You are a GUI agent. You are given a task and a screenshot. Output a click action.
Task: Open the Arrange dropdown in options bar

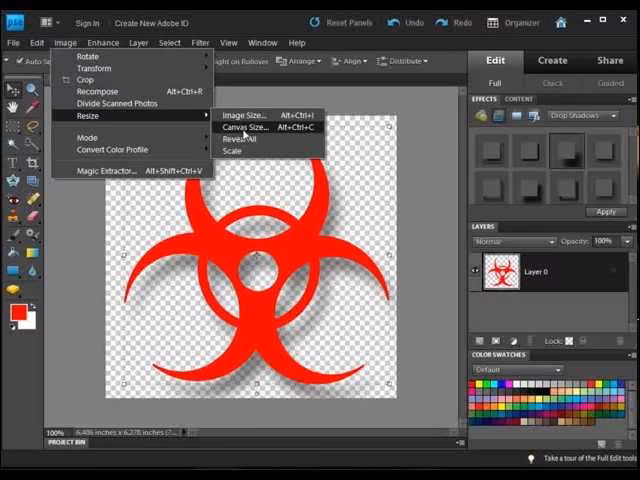299,61
